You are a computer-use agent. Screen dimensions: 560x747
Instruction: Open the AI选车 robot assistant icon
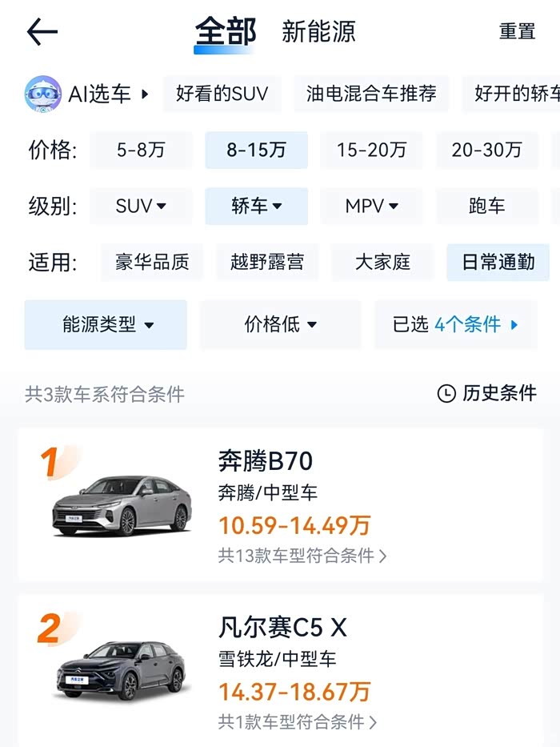pyautogui.click(x=43, y=94)
